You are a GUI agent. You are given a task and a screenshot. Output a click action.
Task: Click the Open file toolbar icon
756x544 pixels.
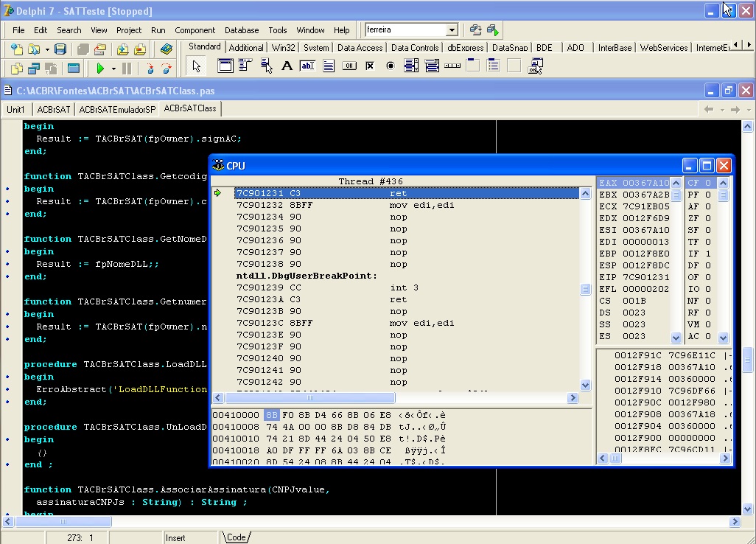pos(34,49)
